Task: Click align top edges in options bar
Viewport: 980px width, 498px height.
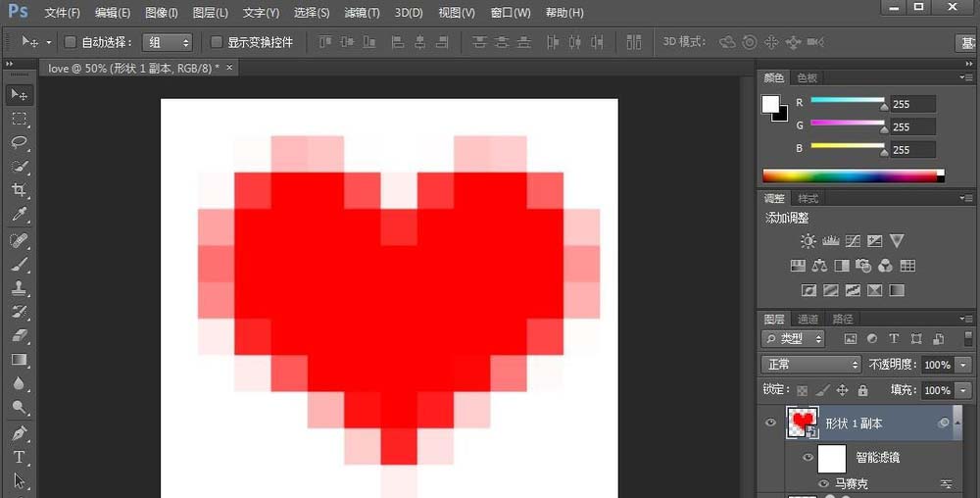Action: (x=325, y=42)
